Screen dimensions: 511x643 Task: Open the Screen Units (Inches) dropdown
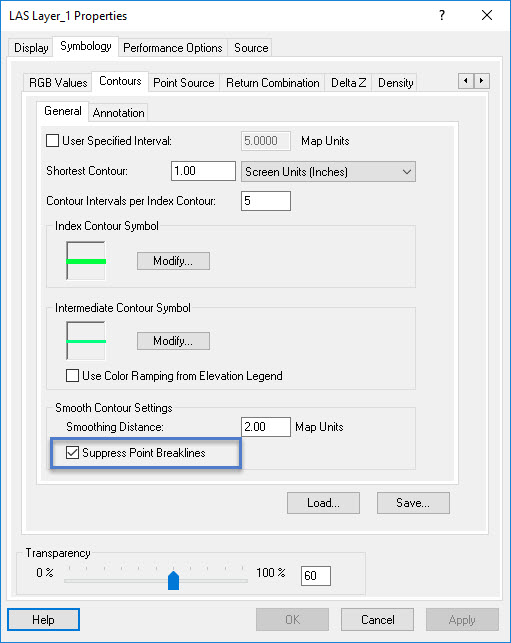(x=328, y=171)
